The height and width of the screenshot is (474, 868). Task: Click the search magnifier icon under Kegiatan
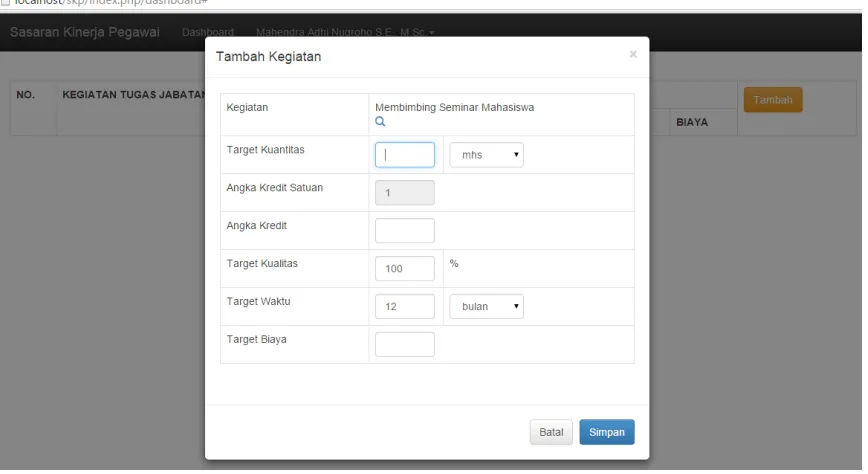pos(380,122)
